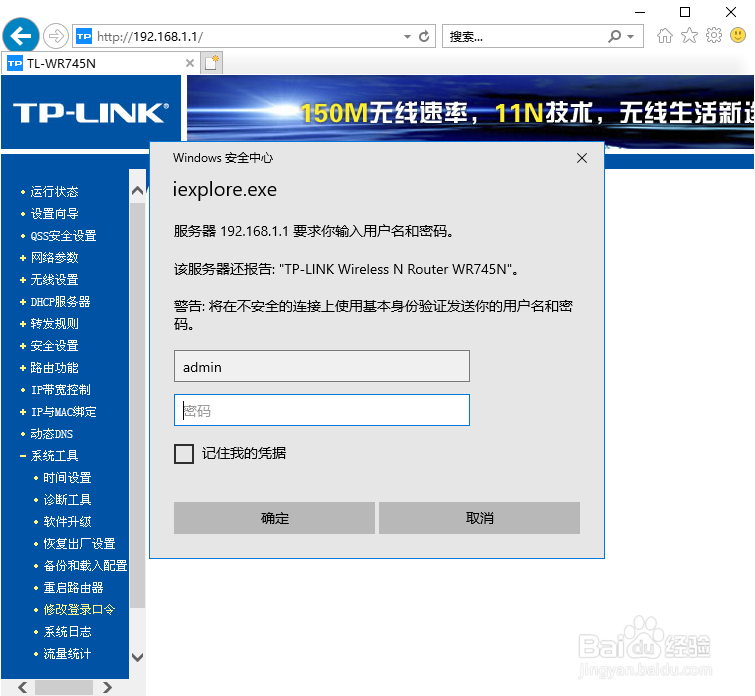This screenshot has width=755, height=696.
Task: Open 修改登录口令 submenu item
Action: (79, 610)
